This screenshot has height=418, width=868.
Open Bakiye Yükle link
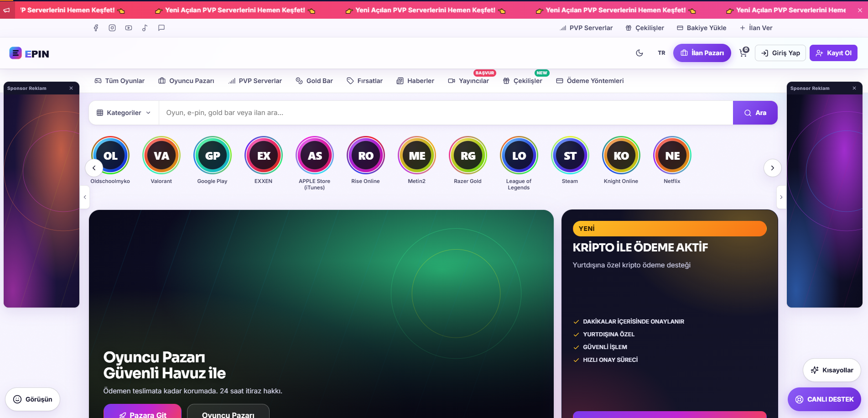[x=702, y=28]
